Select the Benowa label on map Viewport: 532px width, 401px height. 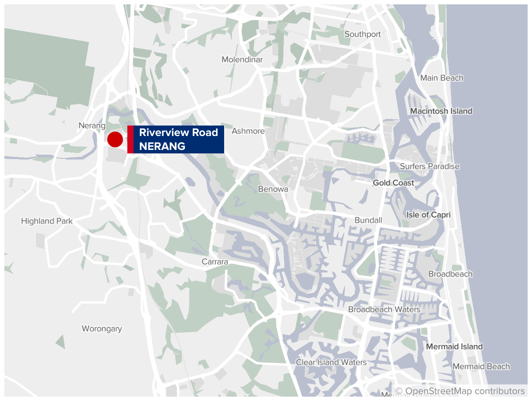click(x=273, y=189)
